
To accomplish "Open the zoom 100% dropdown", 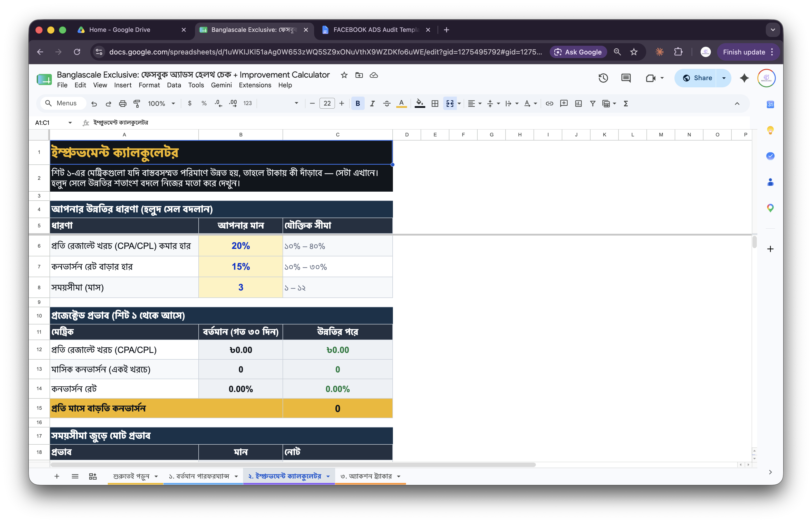I will tap(161, 103).
